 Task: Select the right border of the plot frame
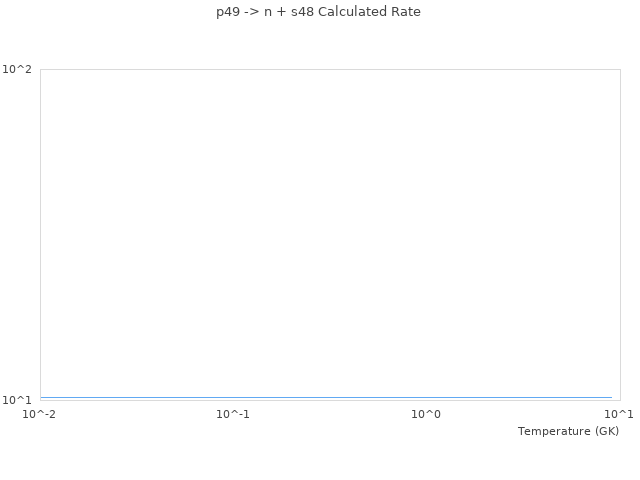pyautogui.click(x=620, y=234)
